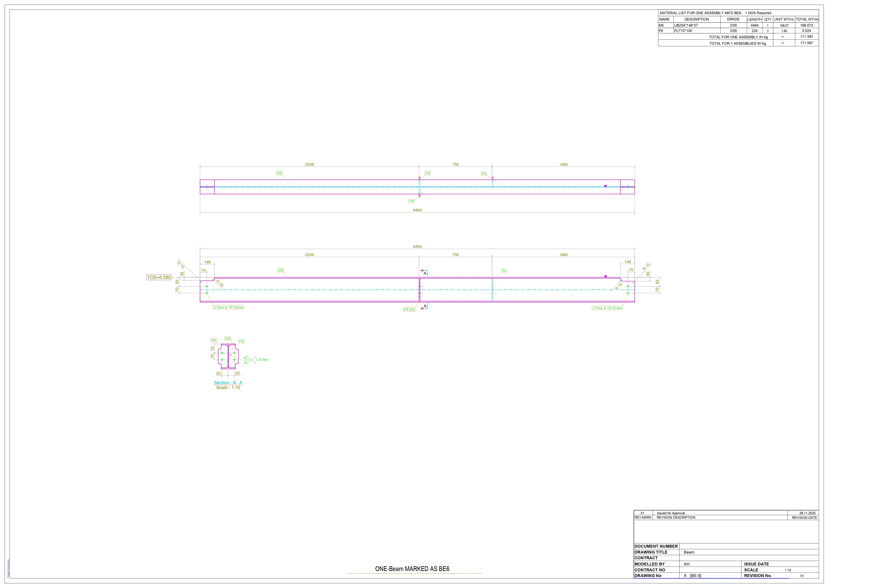Click the REVISION No. field label
The image size is (881, 588).
pos(758,576)
